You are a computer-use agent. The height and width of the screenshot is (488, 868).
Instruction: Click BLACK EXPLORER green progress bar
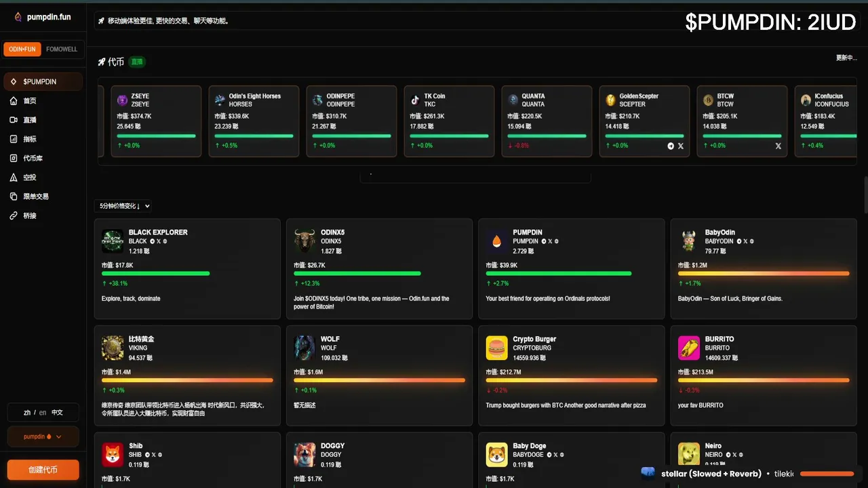tap(155, 274)
